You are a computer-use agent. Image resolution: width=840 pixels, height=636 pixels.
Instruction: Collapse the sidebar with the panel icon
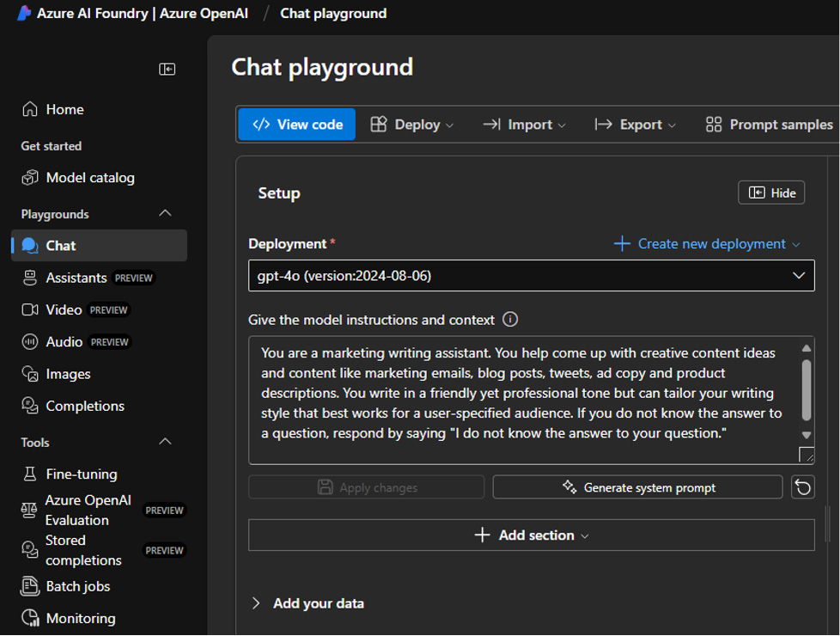point(167,69)
